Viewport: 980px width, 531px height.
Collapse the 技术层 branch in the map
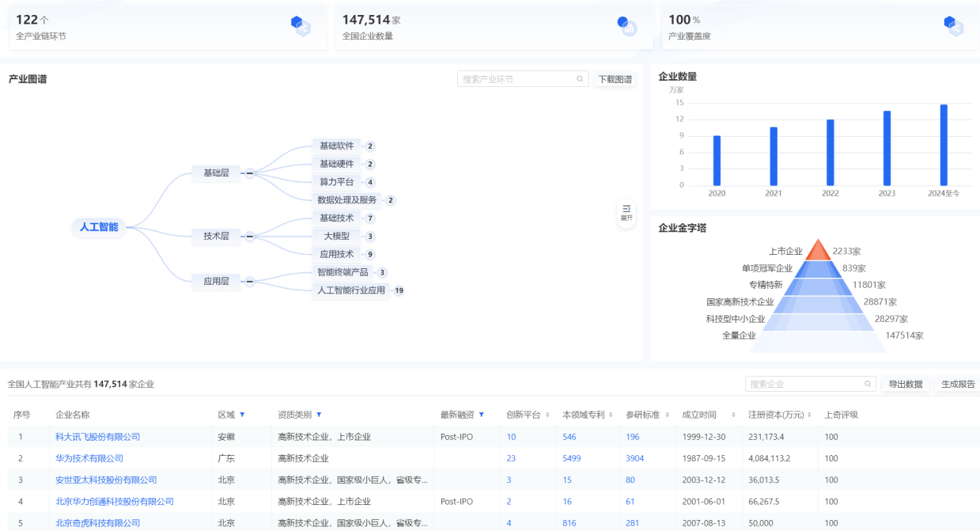coord(249,236)
